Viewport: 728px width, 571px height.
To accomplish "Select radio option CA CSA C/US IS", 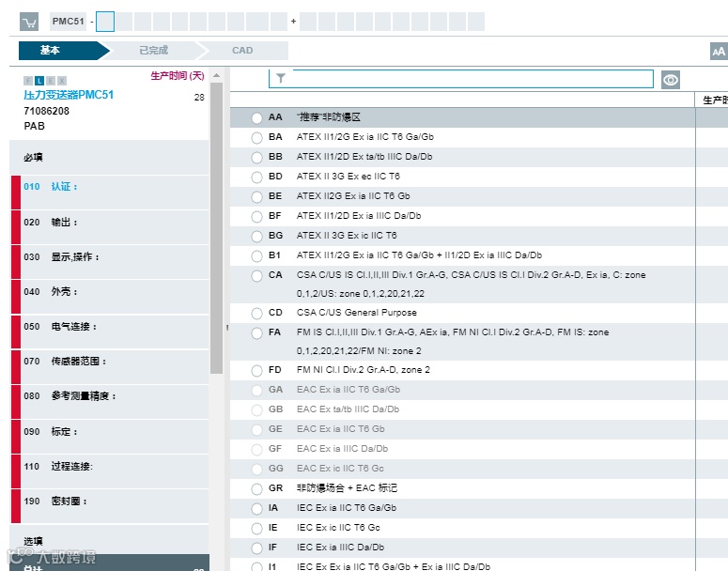I will coord(256,276).
